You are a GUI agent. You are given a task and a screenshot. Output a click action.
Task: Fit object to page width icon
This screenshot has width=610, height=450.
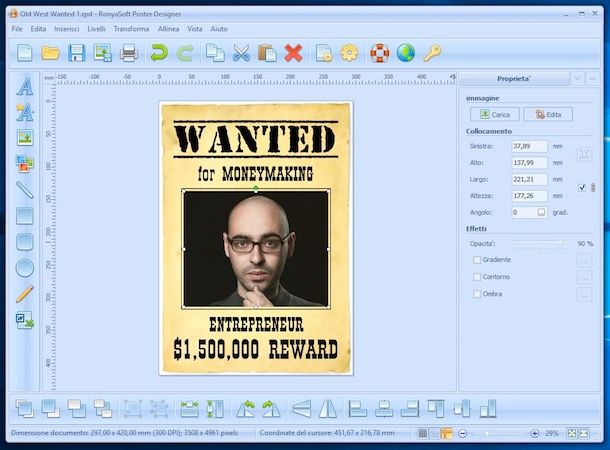189,409
